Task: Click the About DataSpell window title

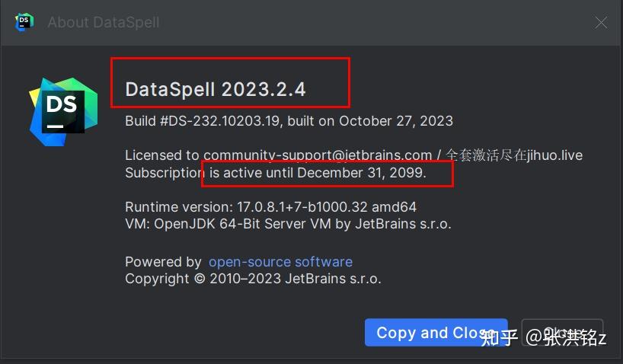Action: click(104, 22)
